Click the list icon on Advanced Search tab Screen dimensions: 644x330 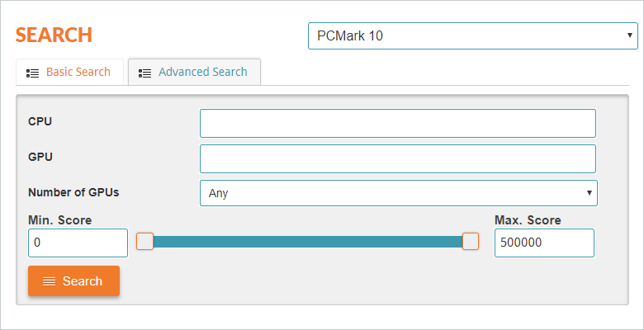(x=145, y=73)
